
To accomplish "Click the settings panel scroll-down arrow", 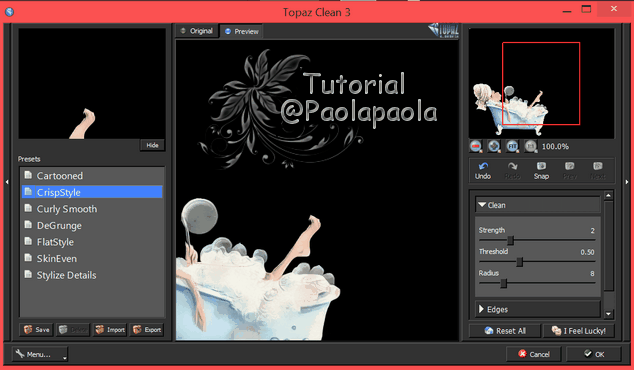I will pyautogui.click(x=609, y=314).
